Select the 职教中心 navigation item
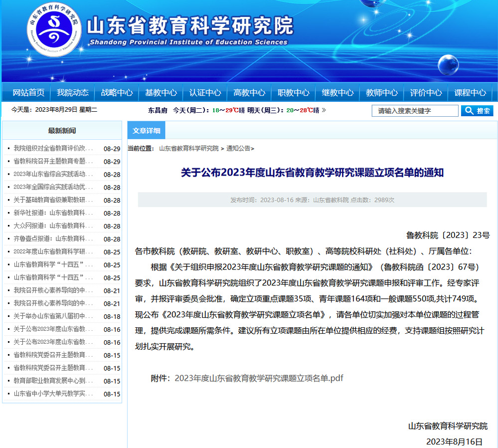 pos(294,92)
